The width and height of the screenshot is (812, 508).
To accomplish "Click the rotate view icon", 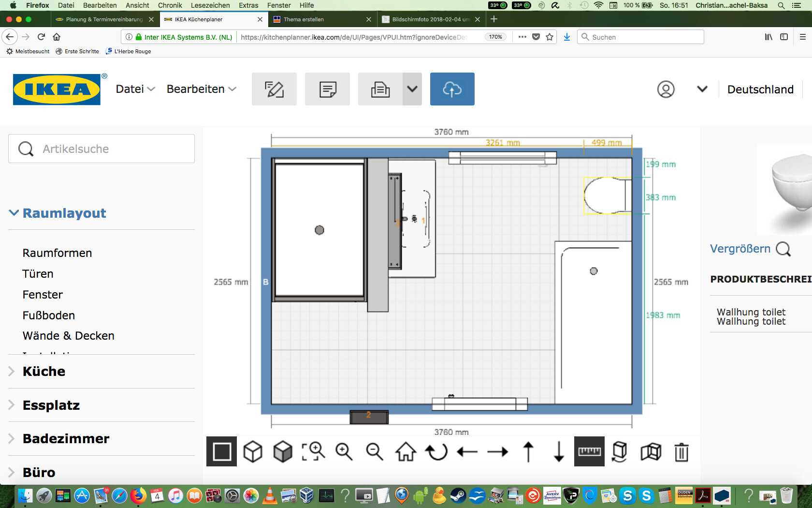I will coord(436,452).
